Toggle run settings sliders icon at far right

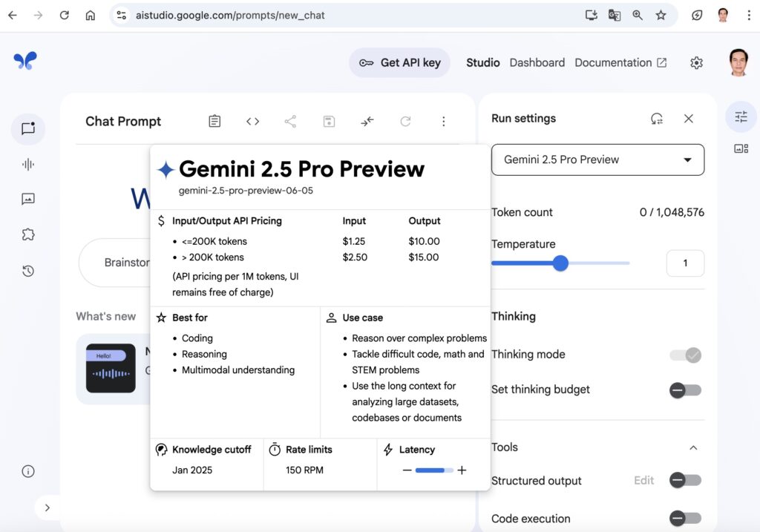coord(741,116)
